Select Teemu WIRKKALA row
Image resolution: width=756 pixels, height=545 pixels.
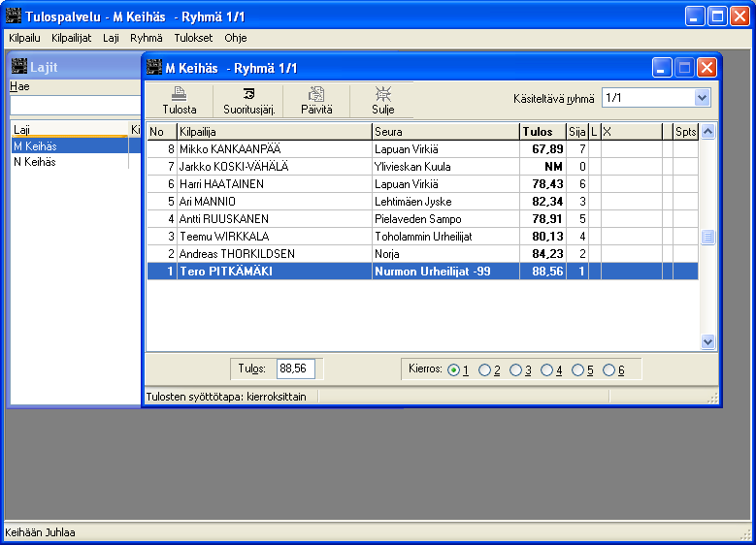[422, 236]
